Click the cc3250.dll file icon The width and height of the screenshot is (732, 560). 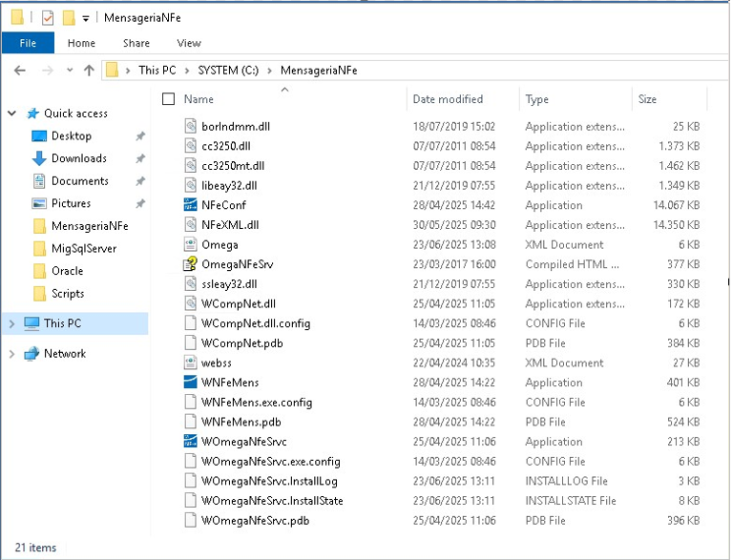point(190,146)
